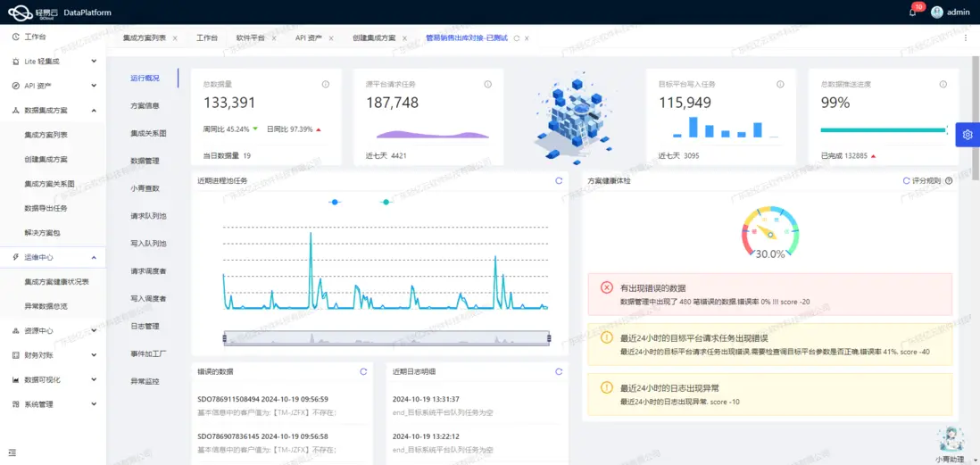Click the 30.0% health gauge
Viewport: 980px width, 465px height.
(770, 234)
